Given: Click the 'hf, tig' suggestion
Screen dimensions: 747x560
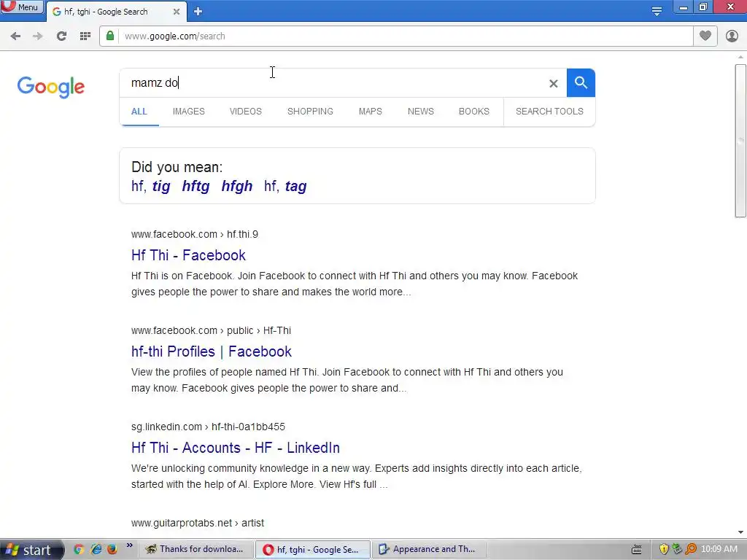Looking at the screenshot, I should 150,186.
